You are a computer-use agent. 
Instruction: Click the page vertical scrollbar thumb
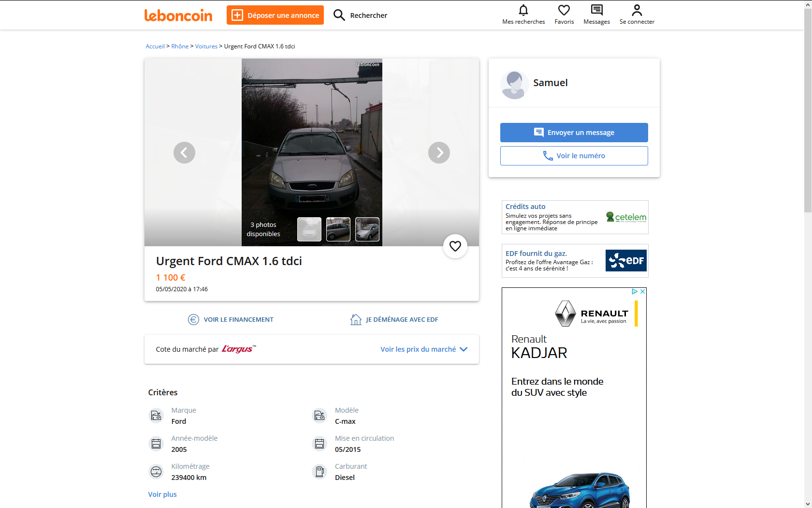point(808,110)
